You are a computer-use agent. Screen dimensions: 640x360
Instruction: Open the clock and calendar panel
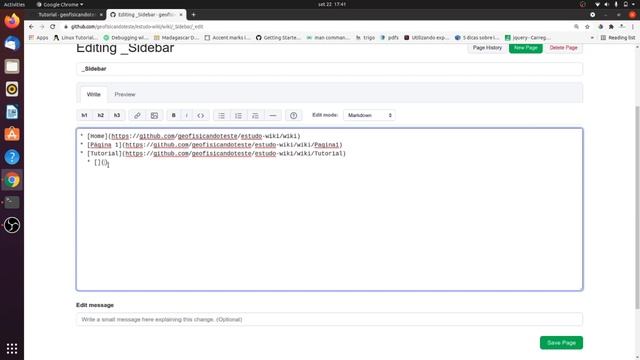pyautogui.click(x=332, y=4)
